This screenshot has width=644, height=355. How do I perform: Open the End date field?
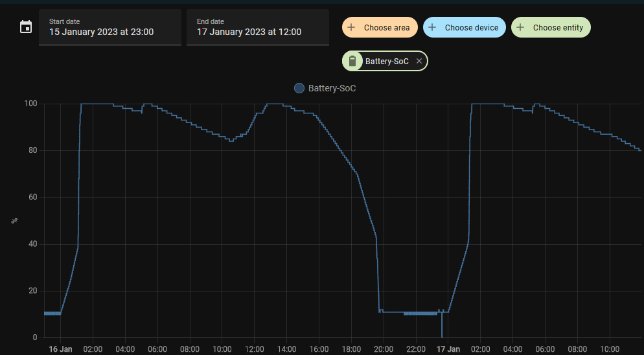coord(257,27)
